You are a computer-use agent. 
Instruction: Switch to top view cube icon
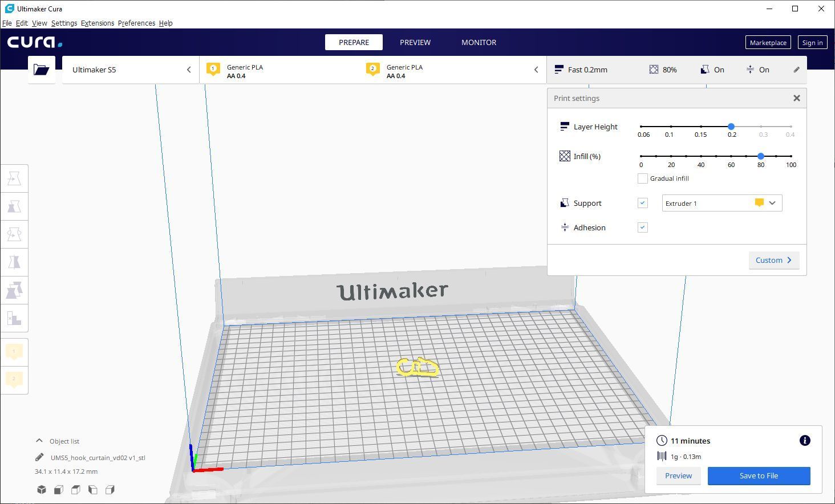(x=76, y=490)
